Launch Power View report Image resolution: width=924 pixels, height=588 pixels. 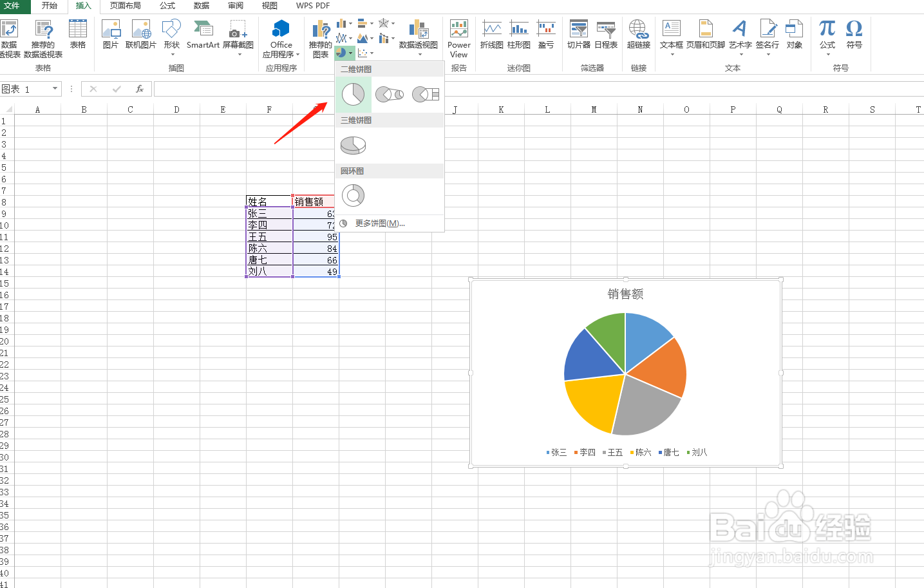[459, 39]
